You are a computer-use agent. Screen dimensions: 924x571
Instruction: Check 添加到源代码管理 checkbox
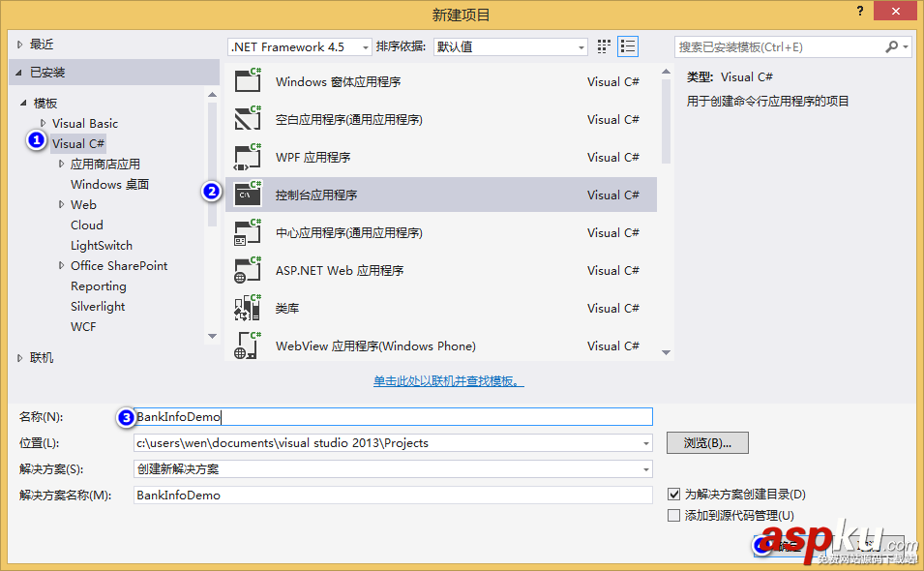[x=673, y=515]
